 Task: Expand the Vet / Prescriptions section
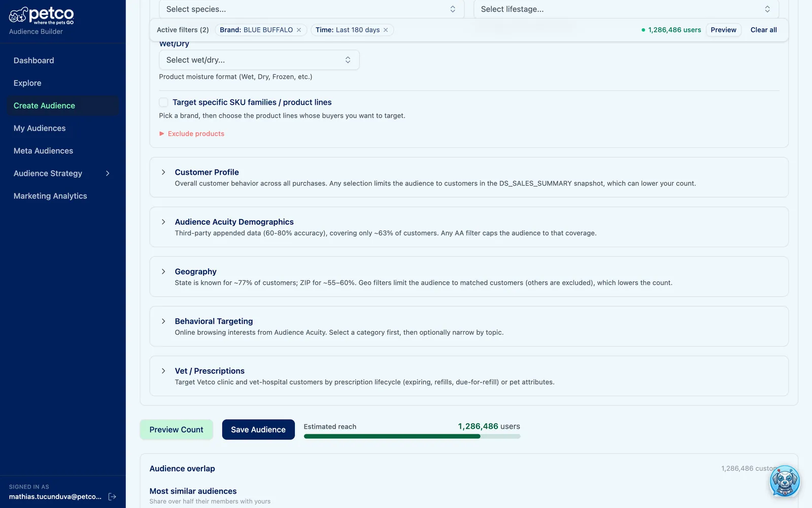(x=468, y=376)
